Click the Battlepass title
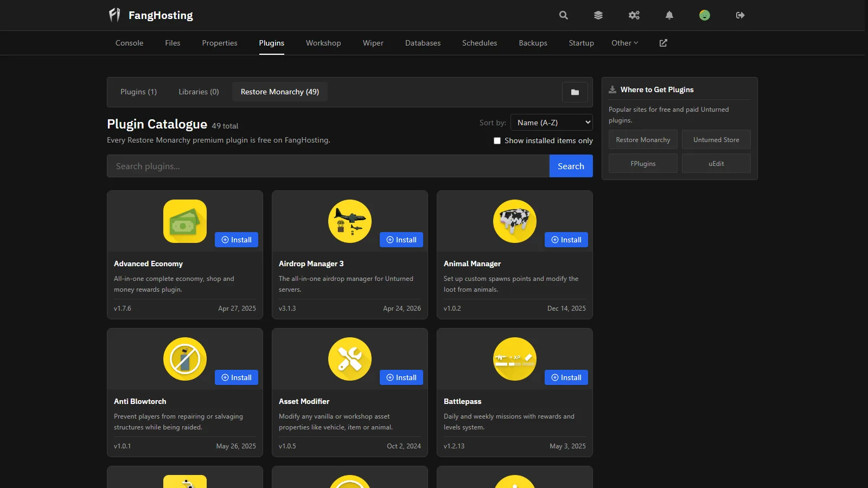This screenshot has width=868, height=488. click(x=462, y=401)
